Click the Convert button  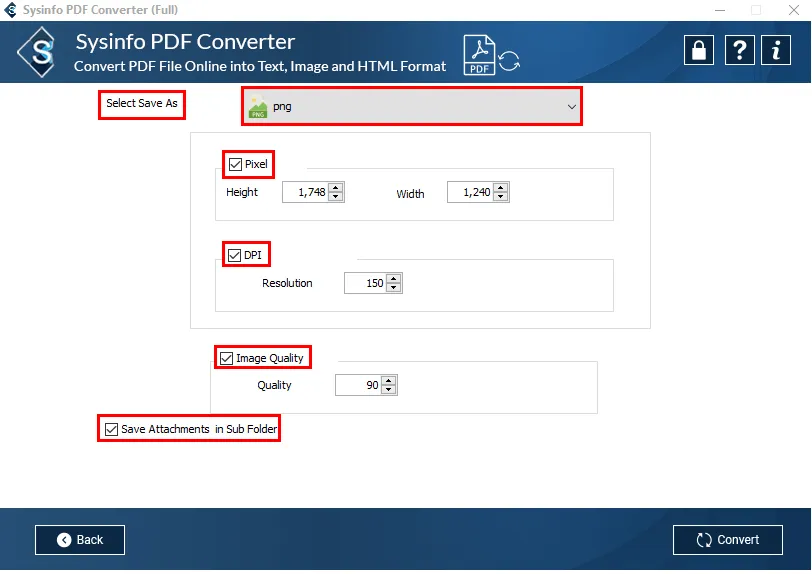[x=728, y=540]
